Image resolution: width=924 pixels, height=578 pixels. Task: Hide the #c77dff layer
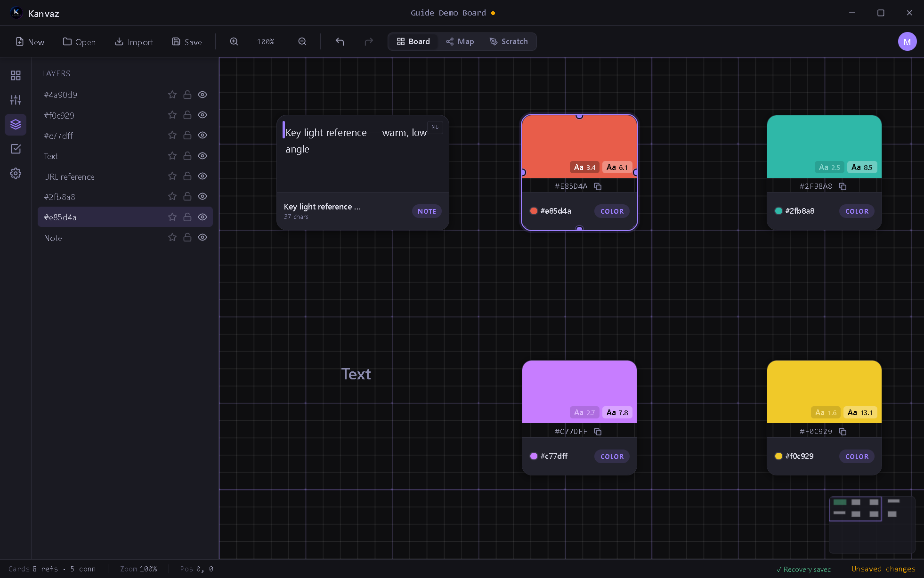click(x=203, y=135)
